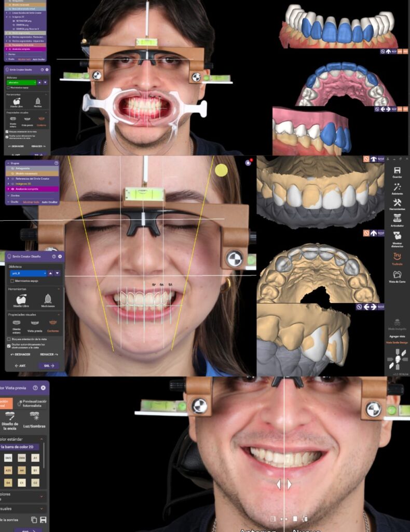Activate the TruSmile rendering icon
This screenshot has height=532, width=410.
click(397, 258)
